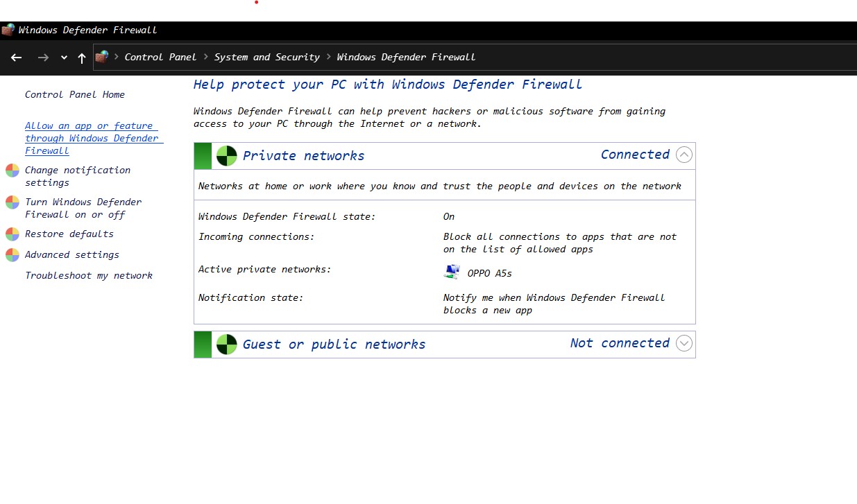The width and height of the screenshot is (857, 504).
Task: Open Control Panel Home link
Action: click(75, 94)
